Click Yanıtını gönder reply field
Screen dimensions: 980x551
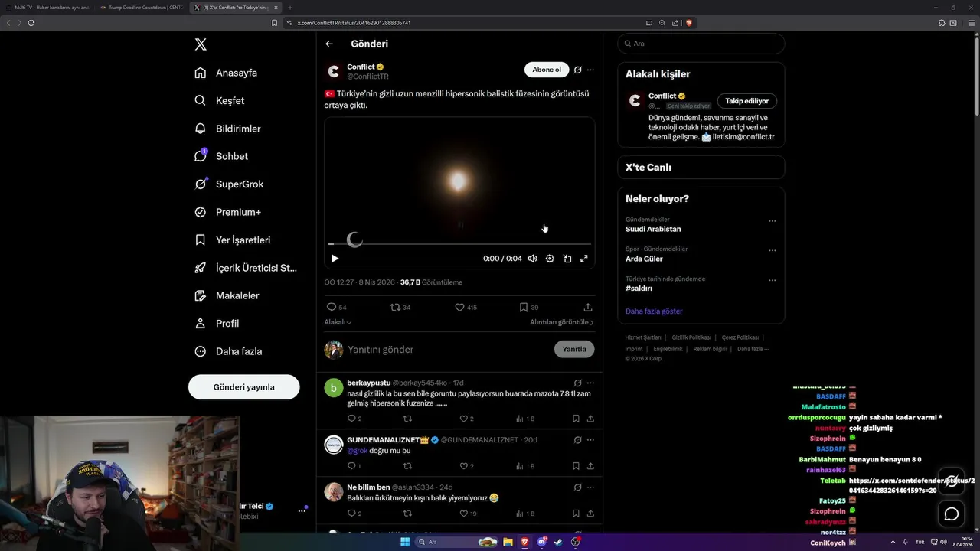448,349
